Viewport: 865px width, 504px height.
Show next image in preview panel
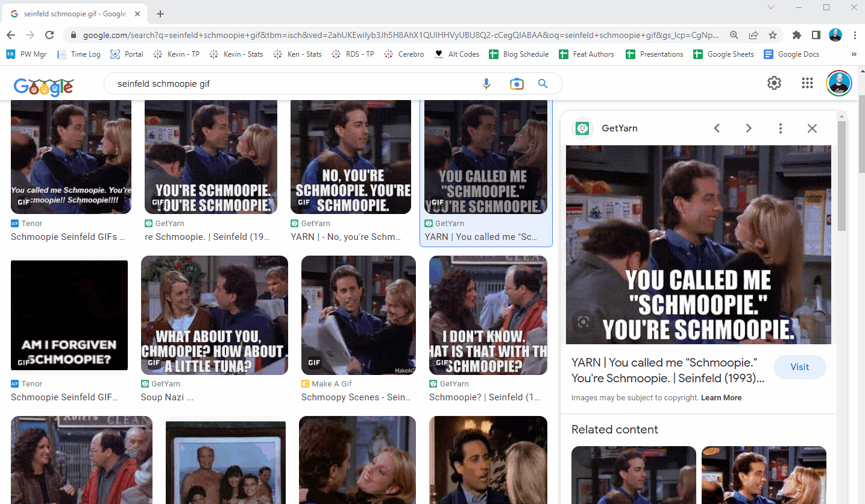click(x=749, y=128)
